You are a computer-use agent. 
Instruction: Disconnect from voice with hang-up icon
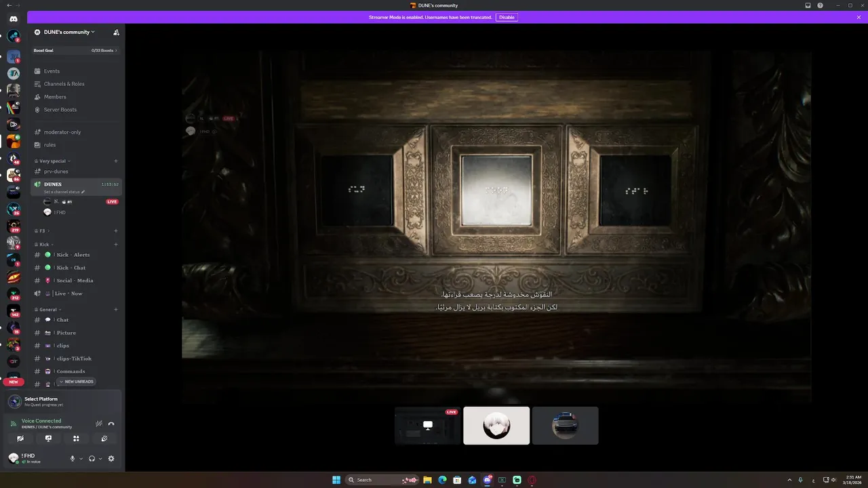(111, 424)
